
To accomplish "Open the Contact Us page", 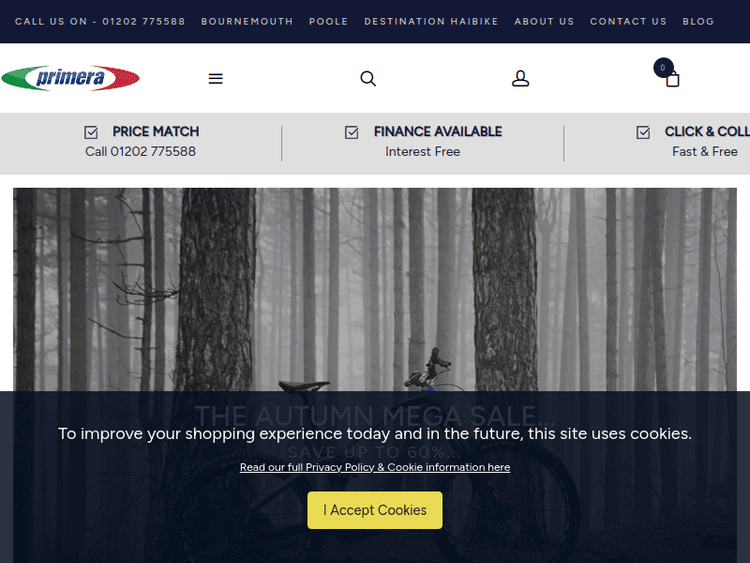I will pyautogui.click(x=628, y=21).
